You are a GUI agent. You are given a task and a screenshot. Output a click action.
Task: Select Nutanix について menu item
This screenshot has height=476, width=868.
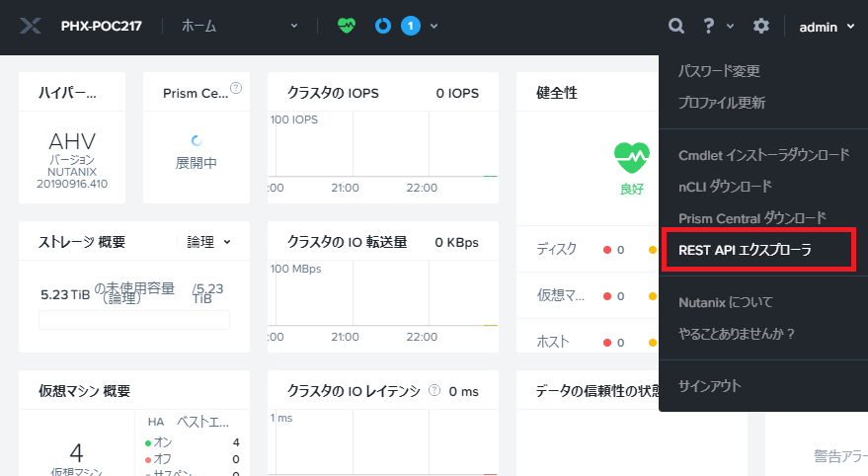(726, 302)
